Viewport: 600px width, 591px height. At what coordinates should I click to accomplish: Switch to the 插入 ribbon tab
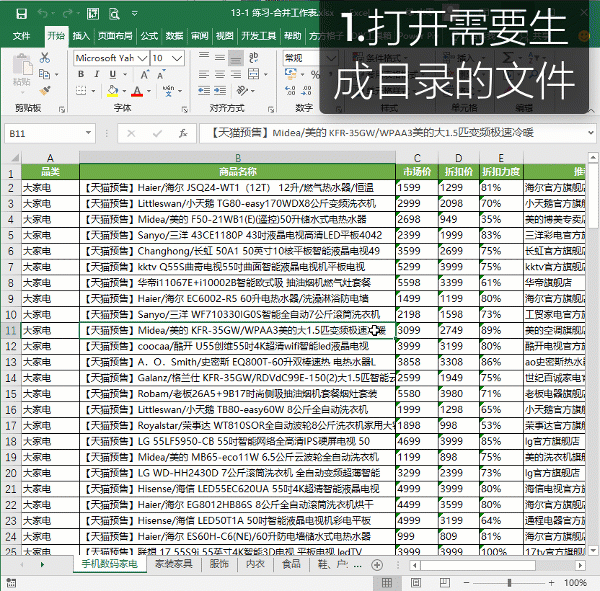(81, 36)
